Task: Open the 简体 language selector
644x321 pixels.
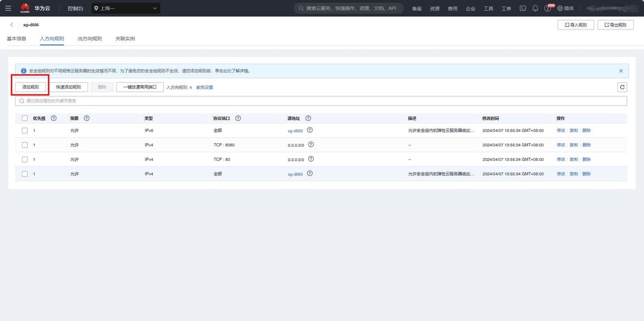Action: pos(569,8)
